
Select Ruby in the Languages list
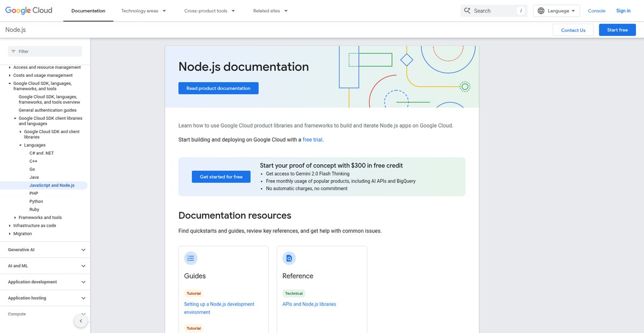click(34, 209)
